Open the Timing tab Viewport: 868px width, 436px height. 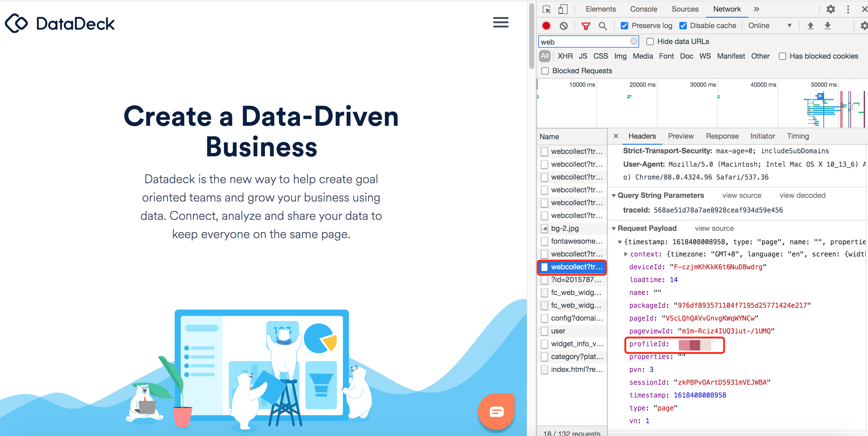(x=798, y=136)
